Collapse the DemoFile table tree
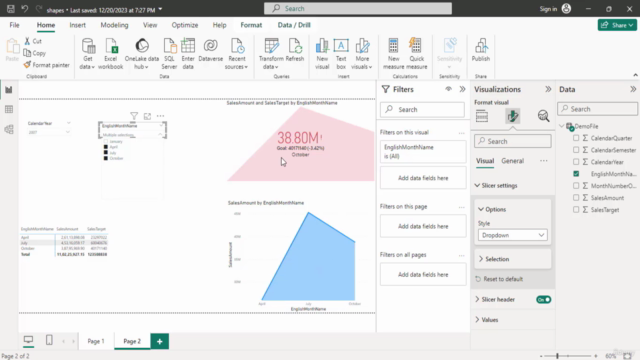Screen dimensions: 640x360 562,126
